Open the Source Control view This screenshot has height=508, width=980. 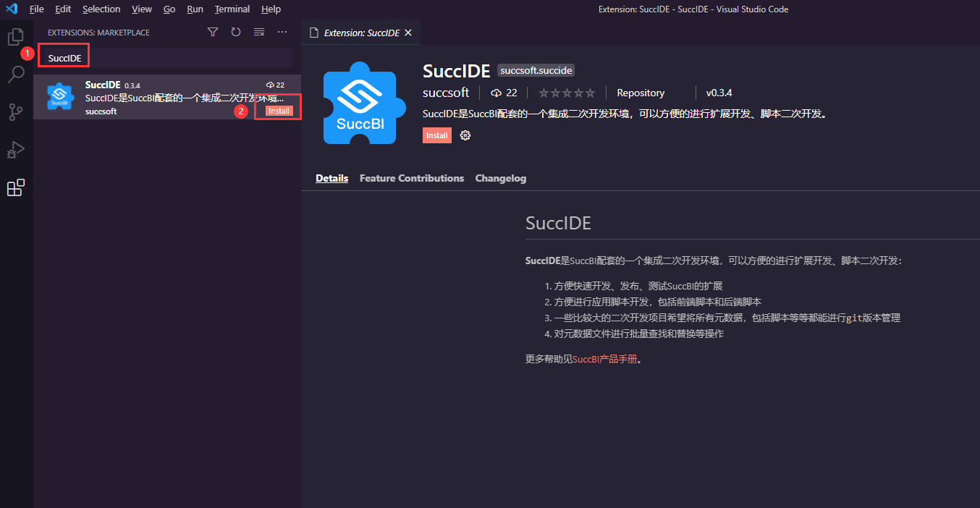tap(16, 112)
